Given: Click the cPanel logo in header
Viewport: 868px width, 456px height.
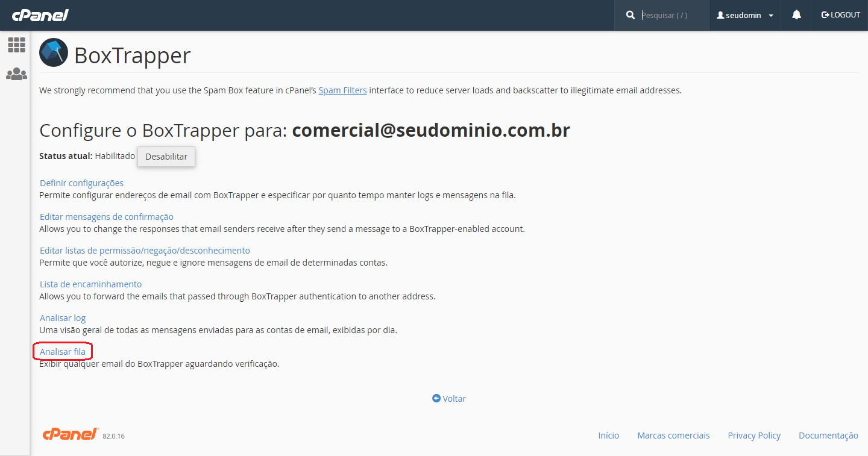Looking at the screenshot, I should coord(40,15).
